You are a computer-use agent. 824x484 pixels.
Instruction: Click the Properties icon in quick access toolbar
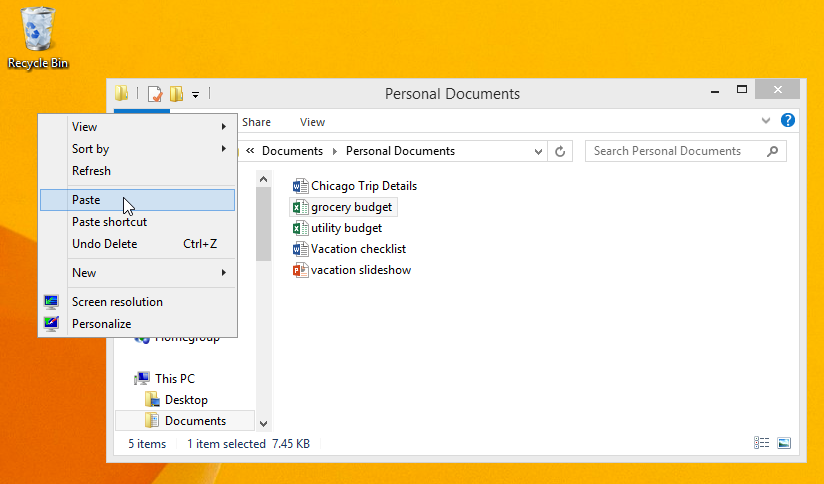155,94
